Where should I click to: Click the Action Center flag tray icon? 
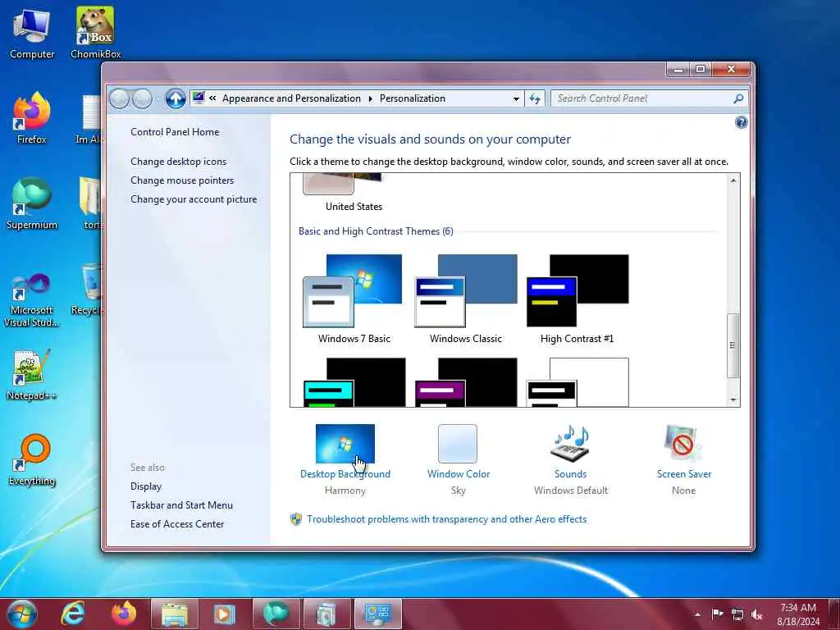[717, 614]
